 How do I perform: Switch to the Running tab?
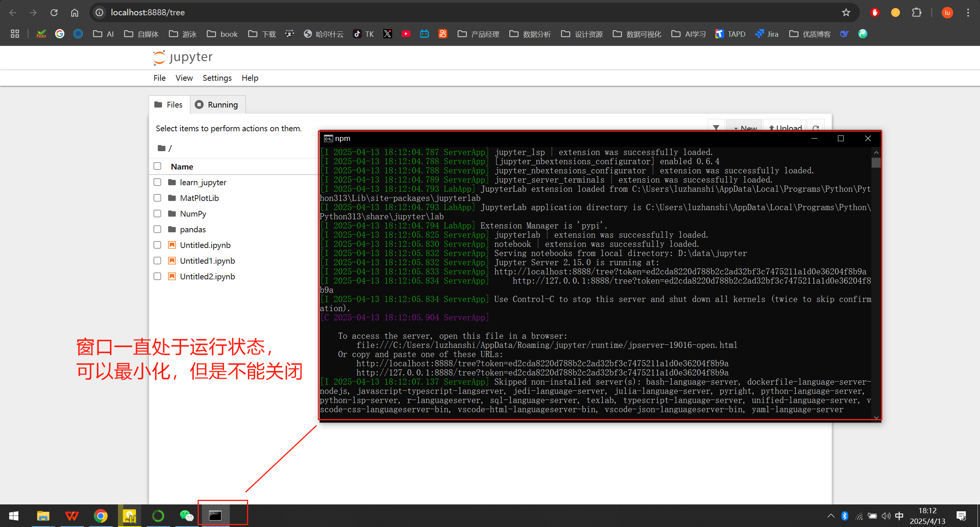(217, 105)
